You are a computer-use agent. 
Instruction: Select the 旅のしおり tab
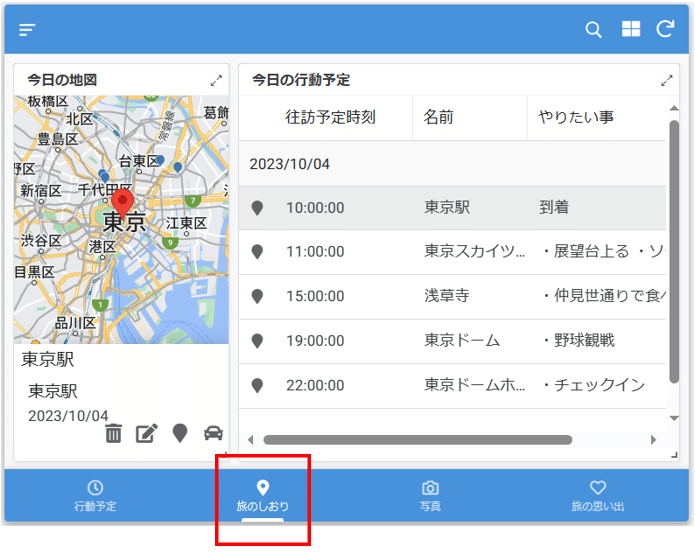click(x=262, y=496)
